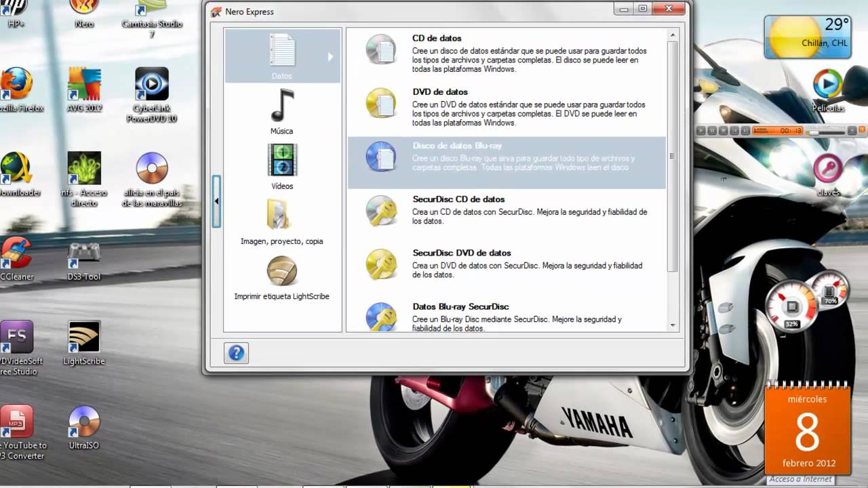Click 'SecurDisc DVD de datos' title

[x=462, y=253]
